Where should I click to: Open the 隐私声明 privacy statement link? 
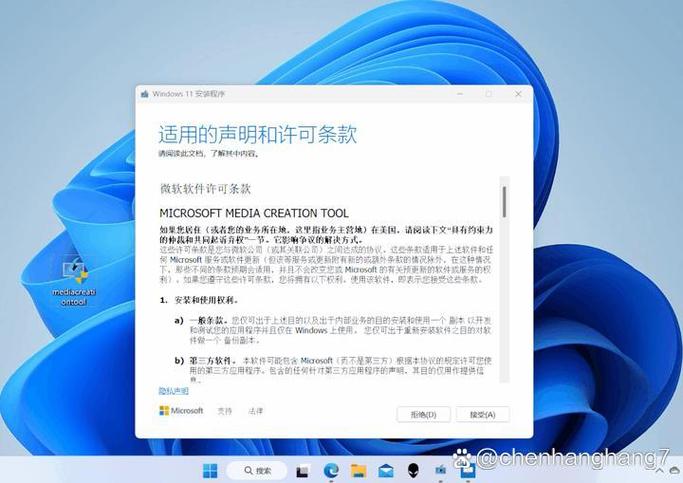(173, 391)
